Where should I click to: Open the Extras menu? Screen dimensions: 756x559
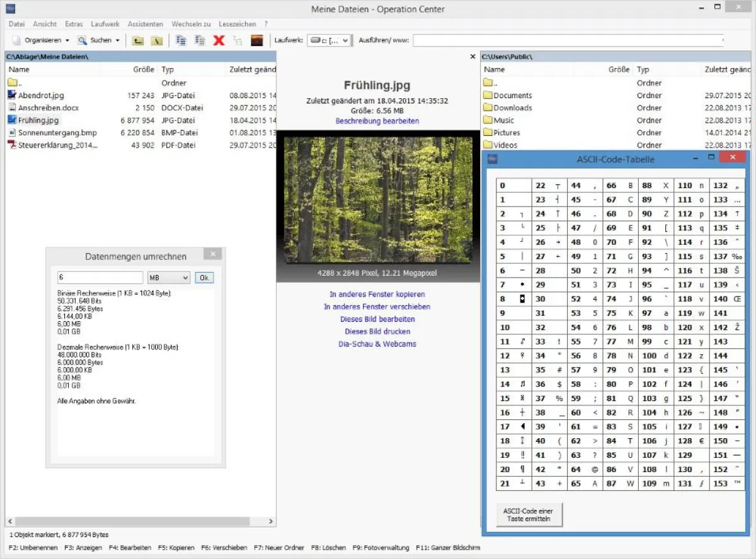(x=74, y=24)
